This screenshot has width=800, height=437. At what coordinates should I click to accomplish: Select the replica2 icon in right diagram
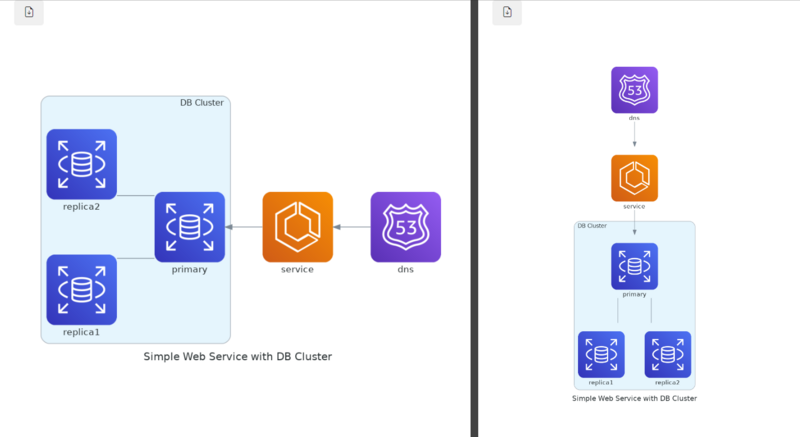(x=667, y=354)
